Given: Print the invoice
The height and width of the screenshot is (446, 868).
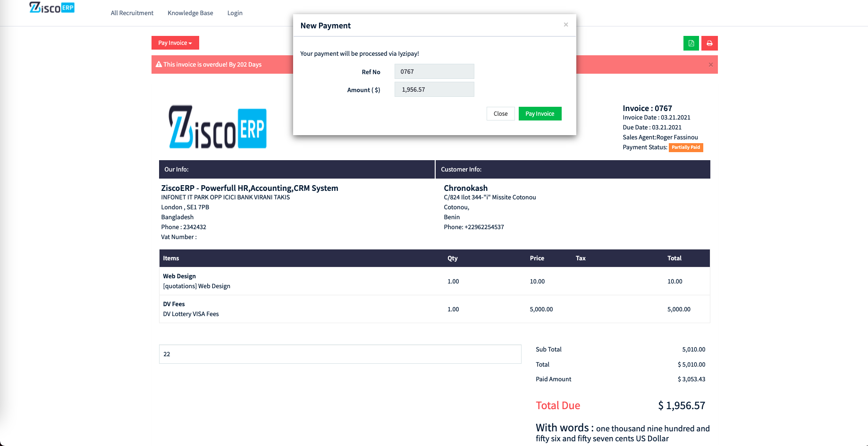Looking at the screenshot, I should (709, 43).
